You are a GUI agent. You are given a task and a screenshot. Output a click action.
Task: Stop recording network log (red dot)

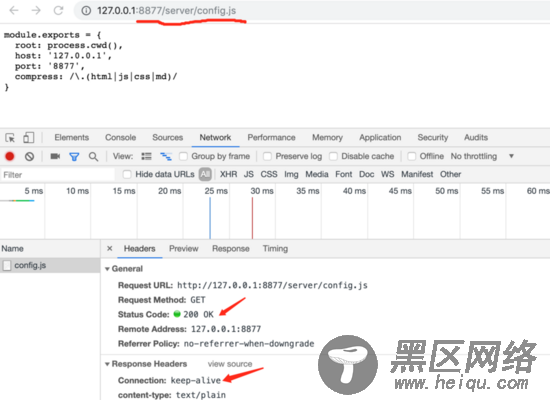10,156
